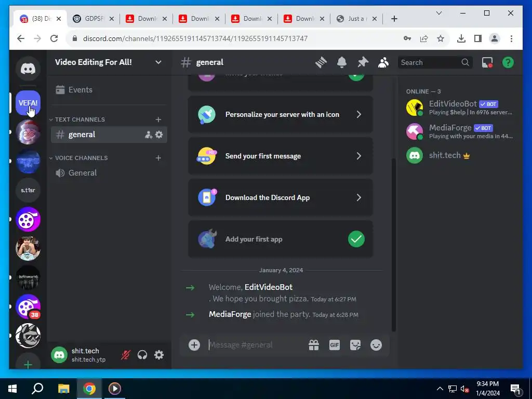Image resolution: width=532 pixels, height=399 pixels.
Task: Open Send your first message card
Action: pyautogui.click(x=280, y=156)
